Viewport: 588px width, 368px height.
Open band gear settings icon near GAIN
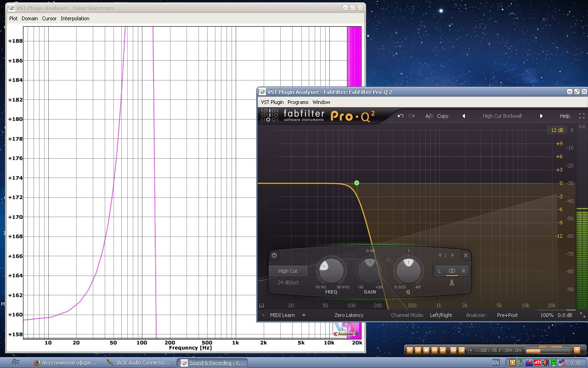pyautogui.click(x=388, y=260)
